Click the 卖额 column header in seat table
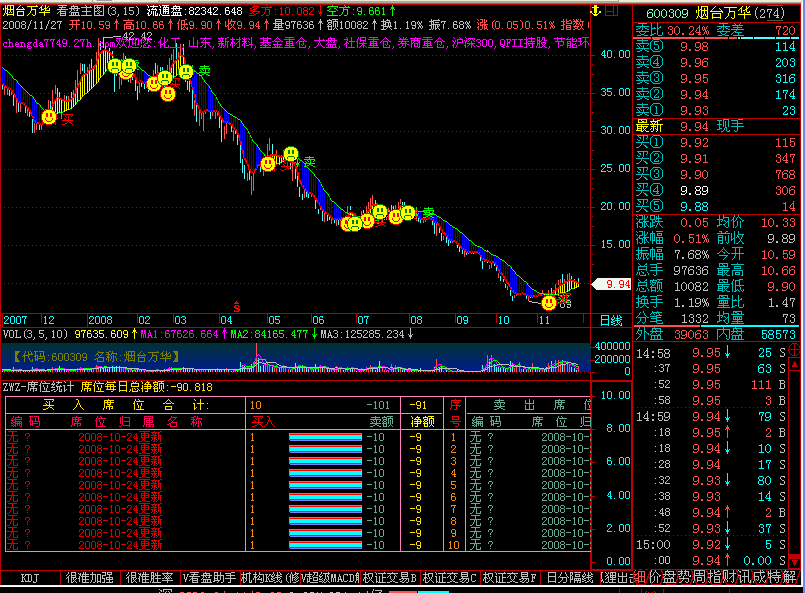Screen dimensions: 805x593 (381, 422)
